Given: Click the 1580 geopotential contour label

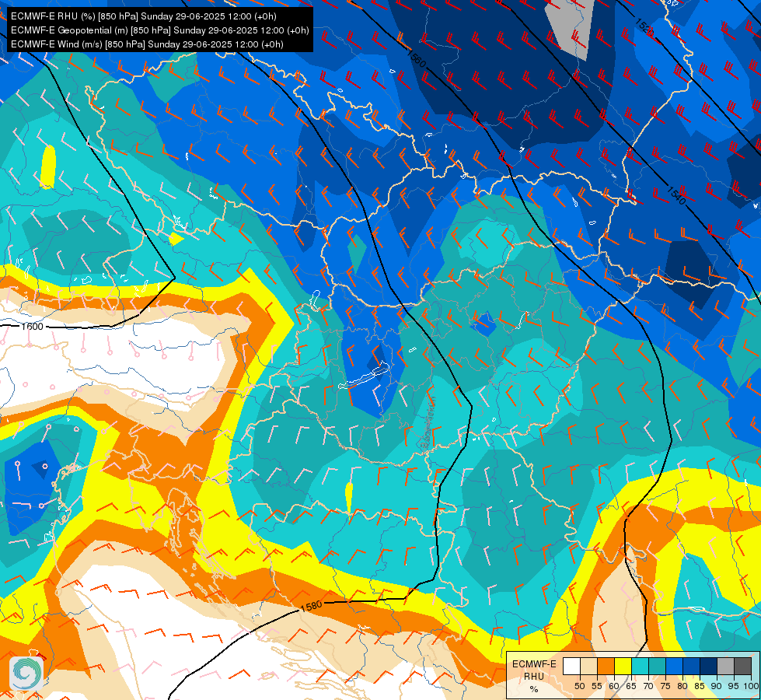Looking at the screenshot, I should pyautogui.click(x=311, y=606).
